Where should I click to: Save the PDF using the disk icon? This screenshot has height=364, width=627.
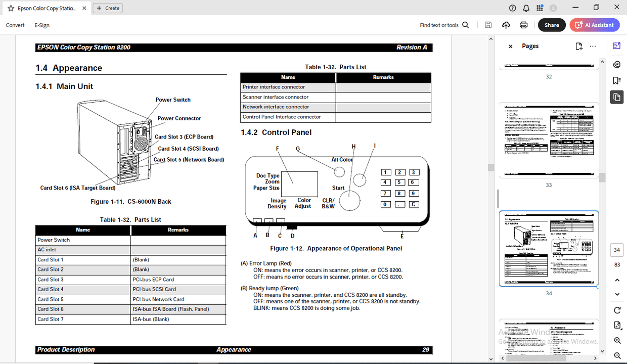click(x=488, y=25)
